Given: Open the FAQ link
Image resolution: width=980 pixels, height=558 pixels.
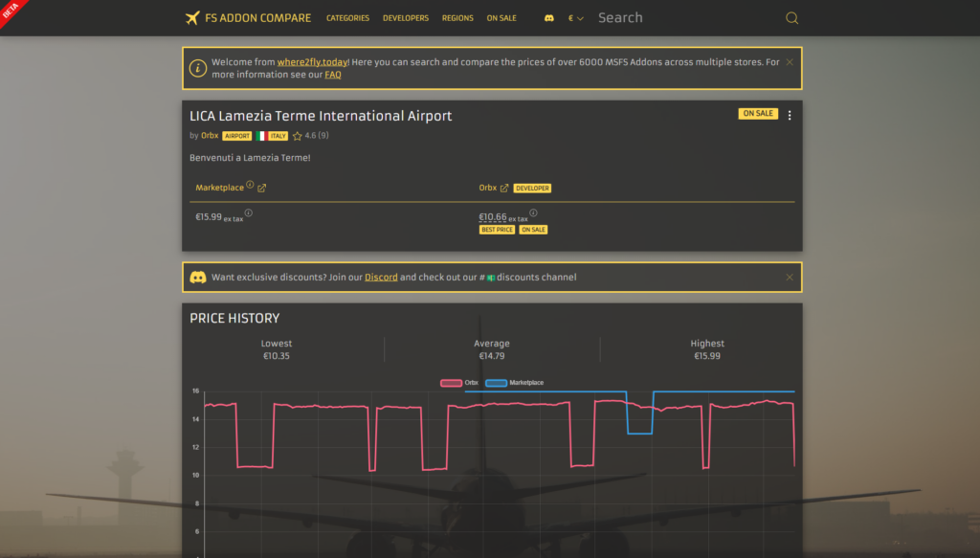Looking at the screenshot, I should [332, 75].
